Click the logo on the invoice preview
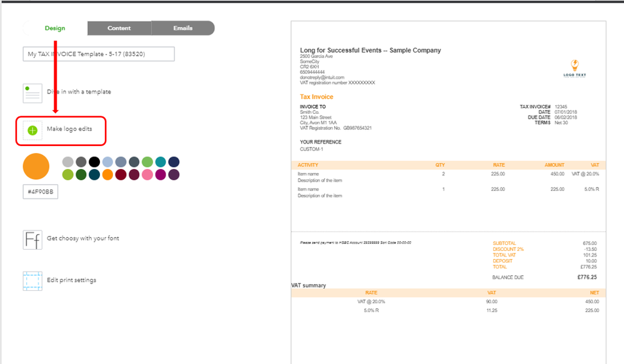624x364 pixels. coord(575,68)
